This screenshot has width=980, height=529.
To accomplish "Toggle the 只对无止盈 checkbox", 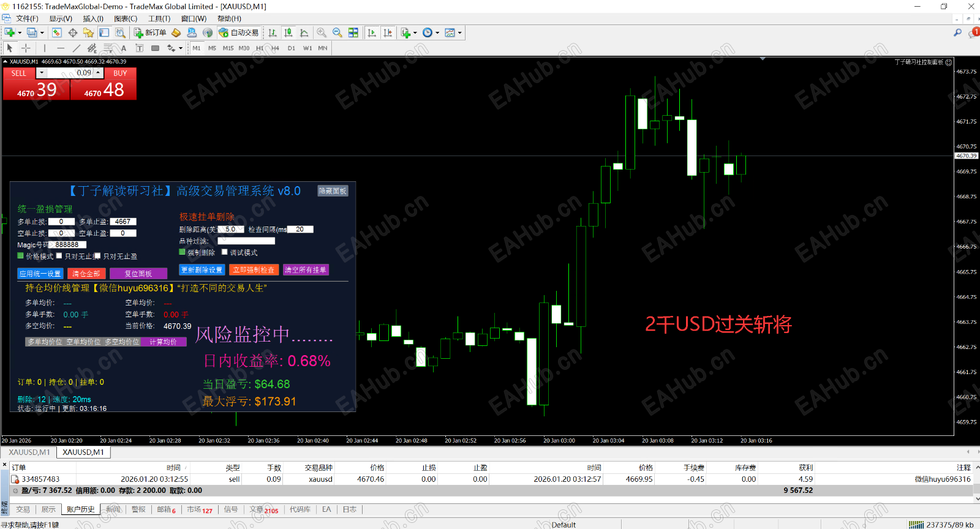I will point(97,256).
